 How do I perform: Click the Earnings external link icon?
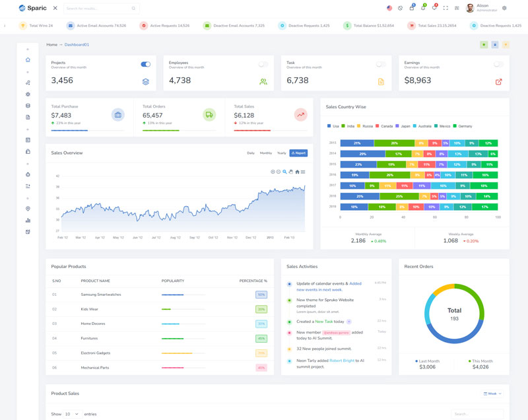click(x=498, y=82)
